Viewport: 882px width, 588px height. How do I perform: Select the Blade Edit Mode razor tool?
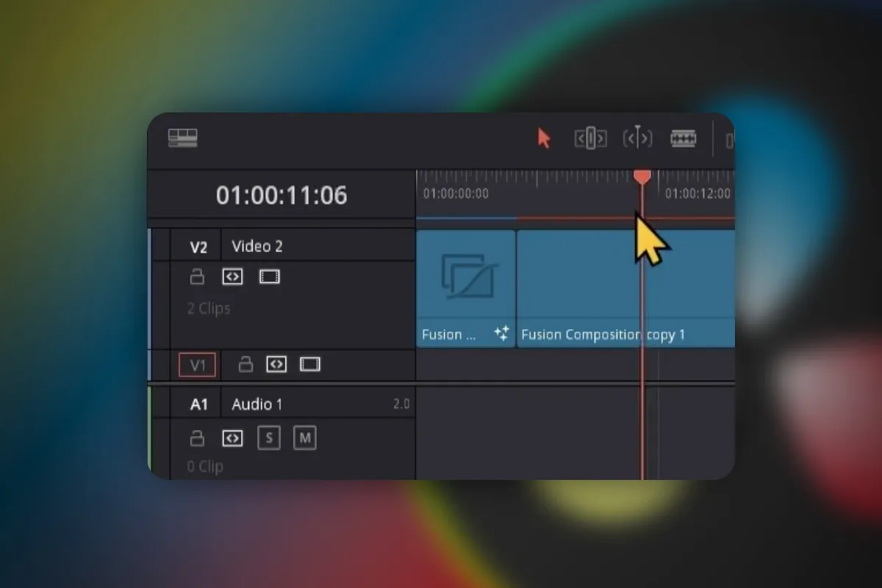684,138
